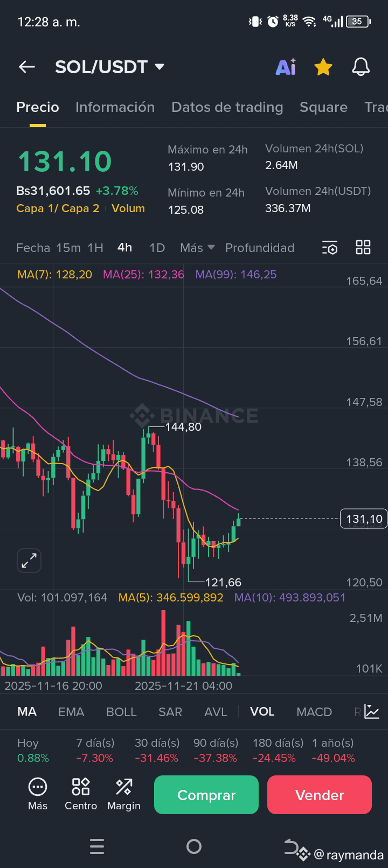The width and height of the screenshot is (388, 868).
Task: Expand the SOL/USDT pair selector dropdown
Action: pyautogui.click(x=159, y=67)
